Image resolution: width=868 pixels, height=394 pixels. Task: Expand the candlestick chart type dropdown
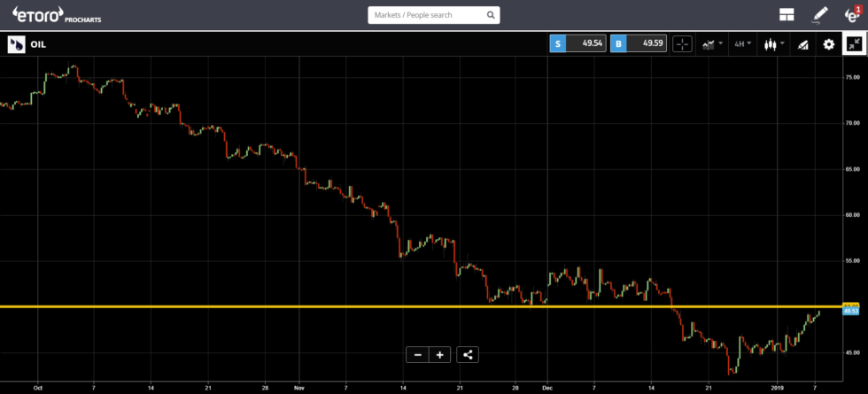[x=774, y=44]
